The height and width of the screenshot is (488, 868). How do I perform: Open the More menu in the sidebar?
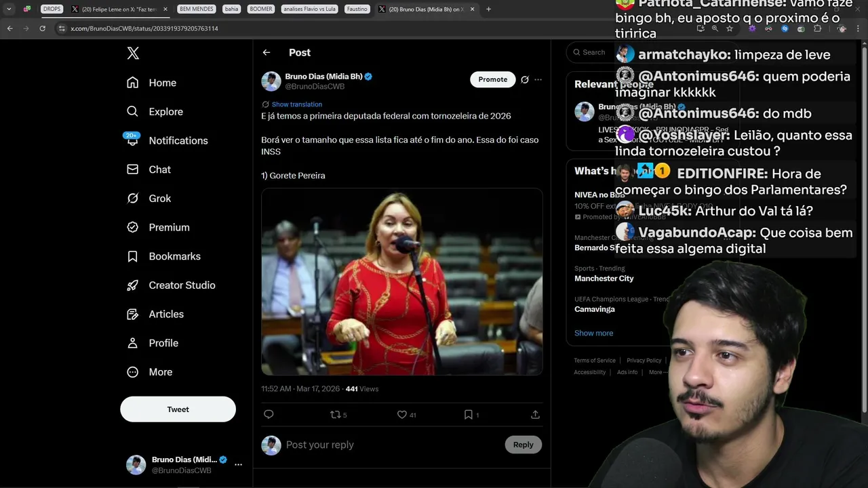point(150,372)
